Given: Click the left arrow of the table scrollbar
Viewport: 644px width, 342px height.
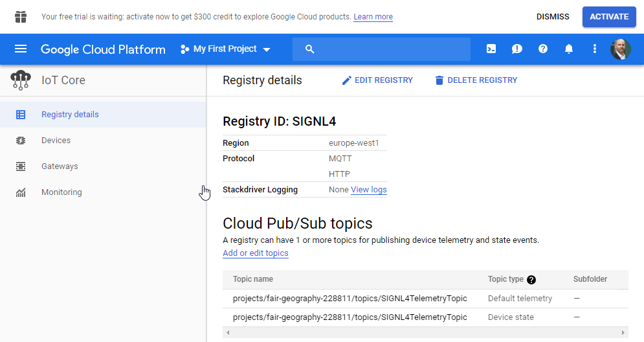Looking at the screenshot, I should (x=228, y=332).
